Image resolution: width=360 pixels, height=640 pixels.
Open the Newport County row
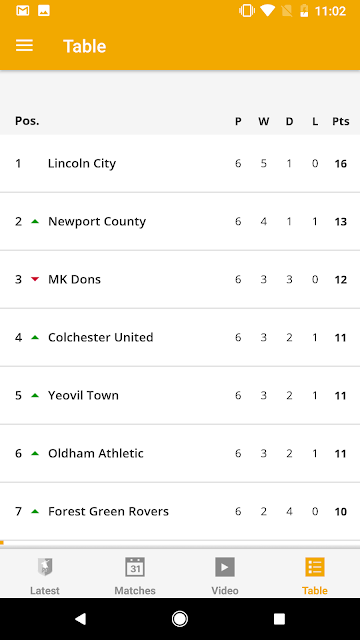180,221
